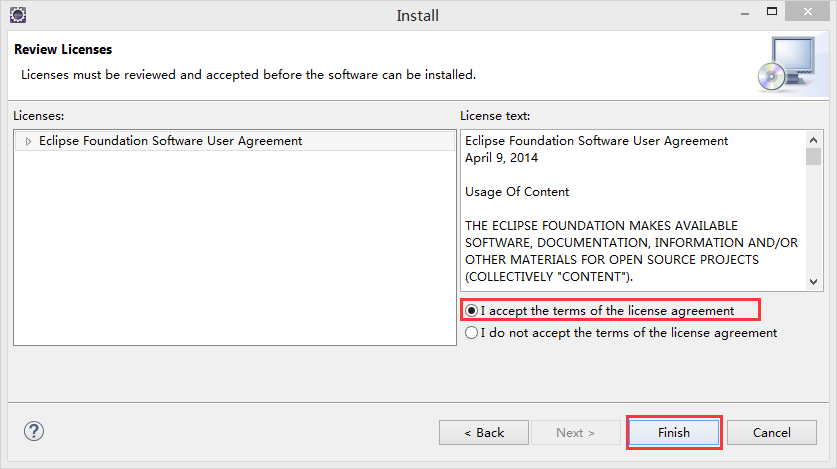The width and height of the screenshot is (837, 469).
Task: Open help via the question mark icon
Action: click(34, 431)
